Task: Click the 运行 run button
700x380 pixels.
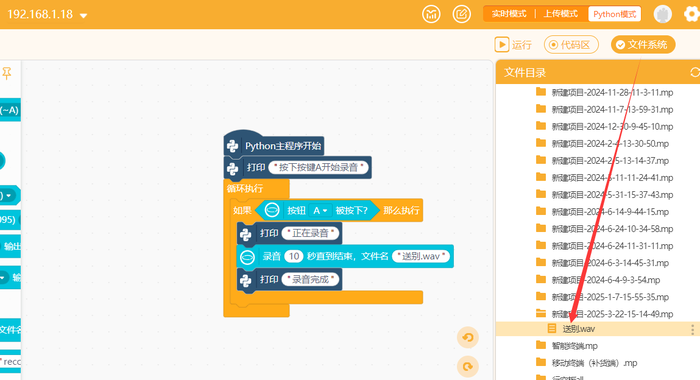Action: [513, 45]
